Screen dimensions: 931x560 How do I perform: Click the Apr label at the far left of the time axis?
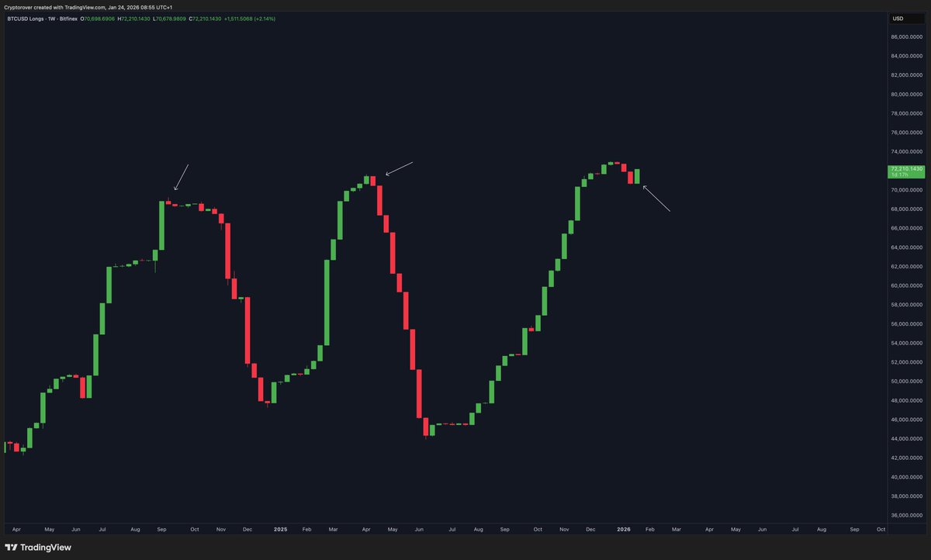pyautogui.click(x=16, y=529)
